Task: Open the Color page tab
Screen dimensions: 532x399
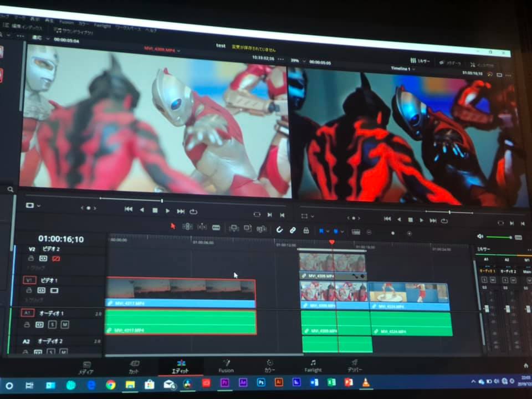Action: tap(270, 366)
